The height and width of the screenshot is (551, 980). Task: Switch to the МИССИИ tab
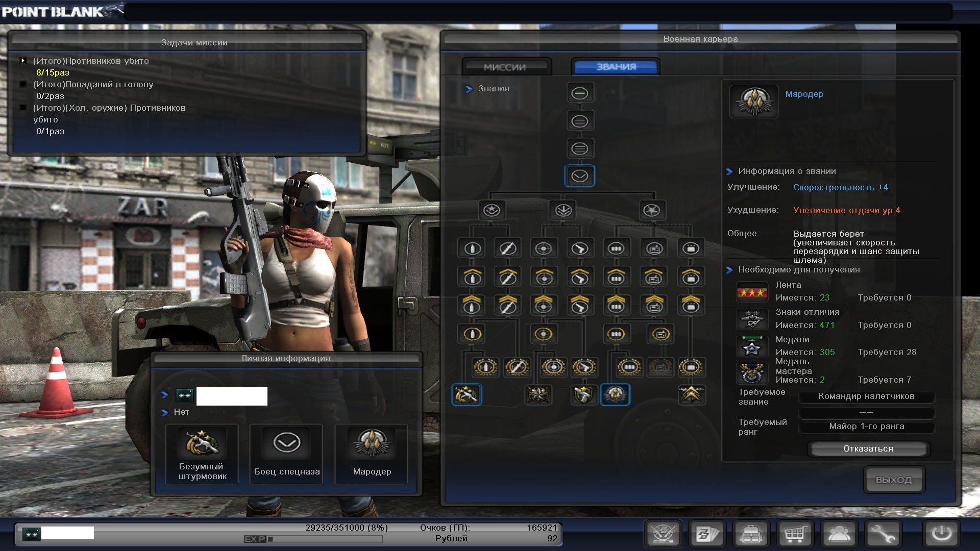coord(505,67)
